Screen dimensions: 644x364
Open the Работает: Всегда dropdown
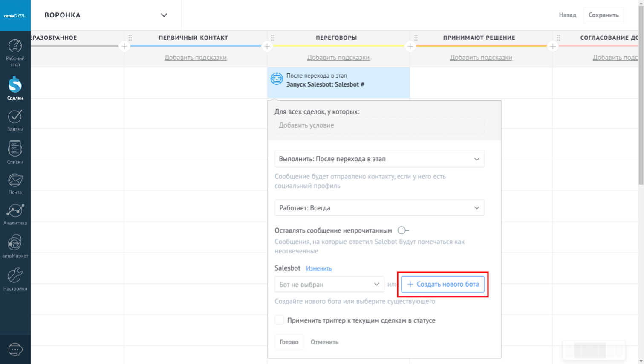tap(379, 208)
